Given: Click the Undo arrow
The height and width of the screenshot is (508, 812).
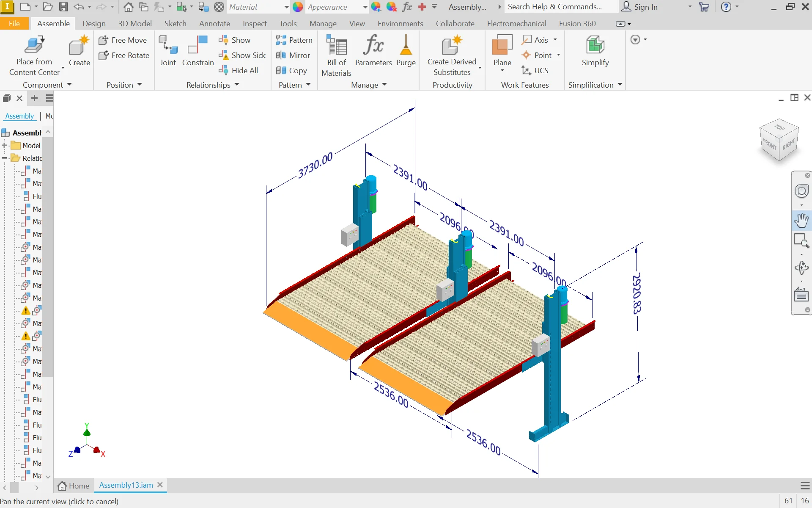Looking at the screenshot, I should 79,7.
